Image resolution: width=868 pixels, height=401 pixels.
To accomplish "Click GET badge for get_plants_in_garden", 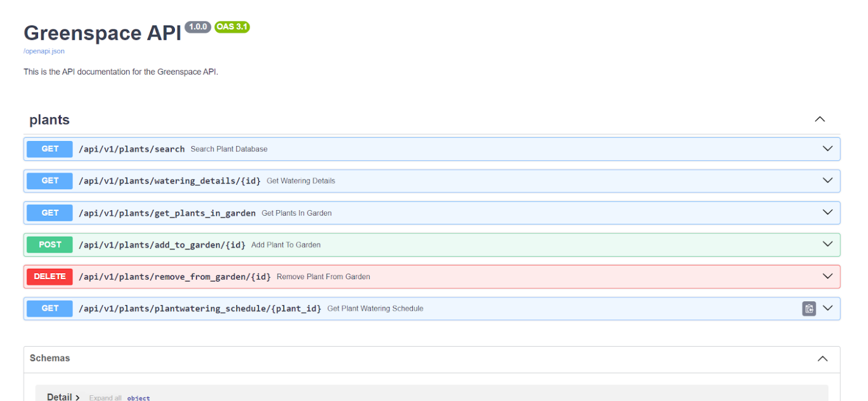I will pos(50,213).
